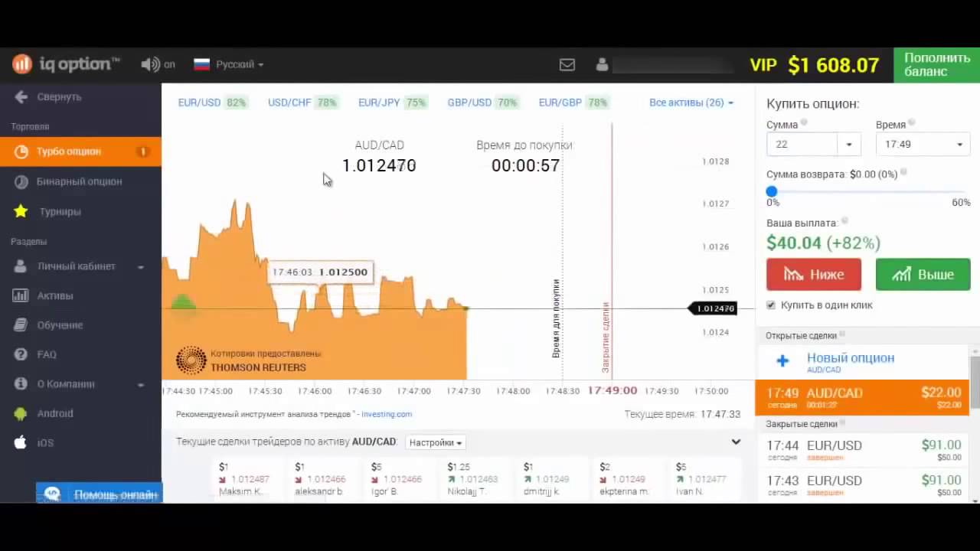The width and height of the screenshot is (980, 551).
Task: Click the Турбо опцион notification badge
Action: click(142, 152)
